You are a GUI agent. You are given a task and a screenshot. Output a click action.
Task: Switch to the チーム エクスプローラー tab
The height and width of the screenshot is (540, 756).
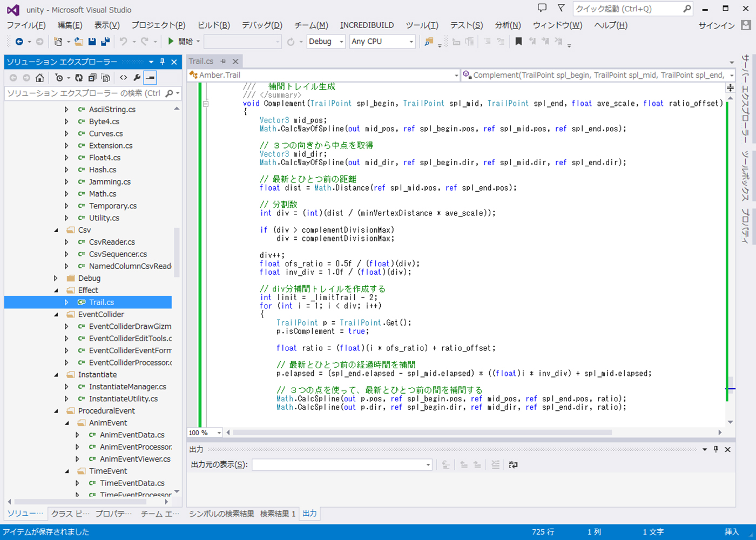tap(160, 514)
